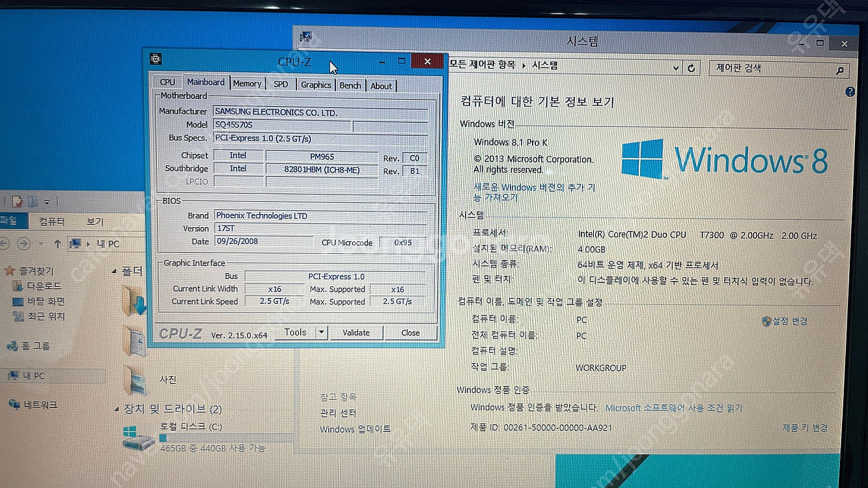The image size is (868, 488).
Task: Switch to the Bench tab in CPU-Z
Action: click(x=350, y=86)
